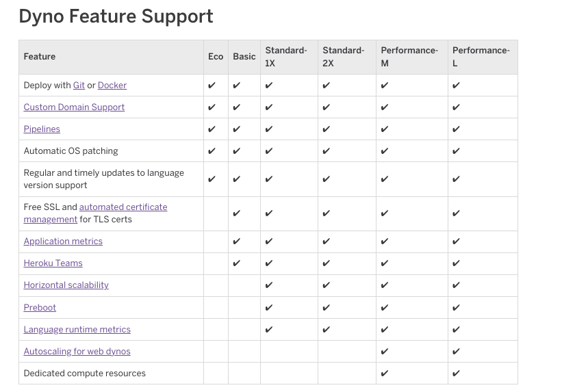
Task: Open Heroku Teams link
Action: tap(53, 263)
